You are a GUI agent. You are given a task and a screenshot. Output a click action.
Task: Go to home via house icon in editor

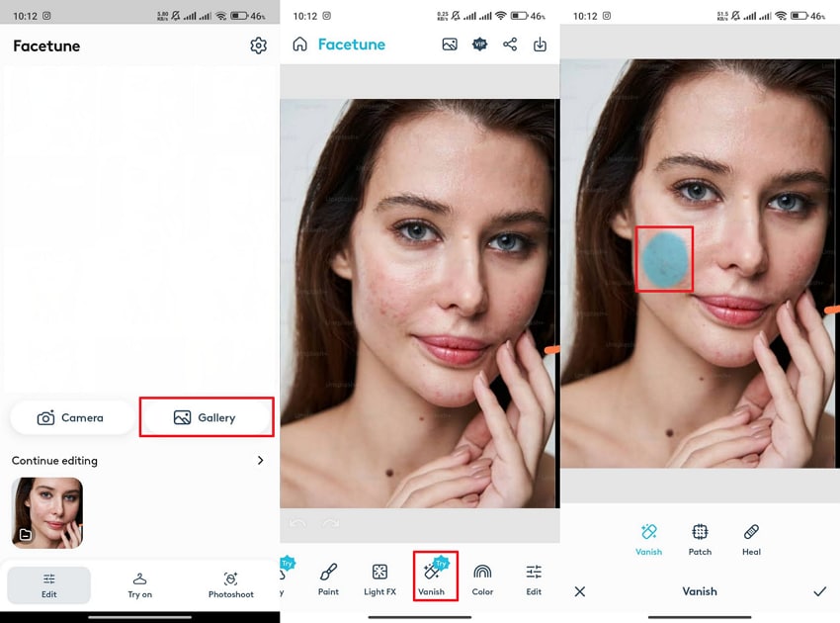300,44
